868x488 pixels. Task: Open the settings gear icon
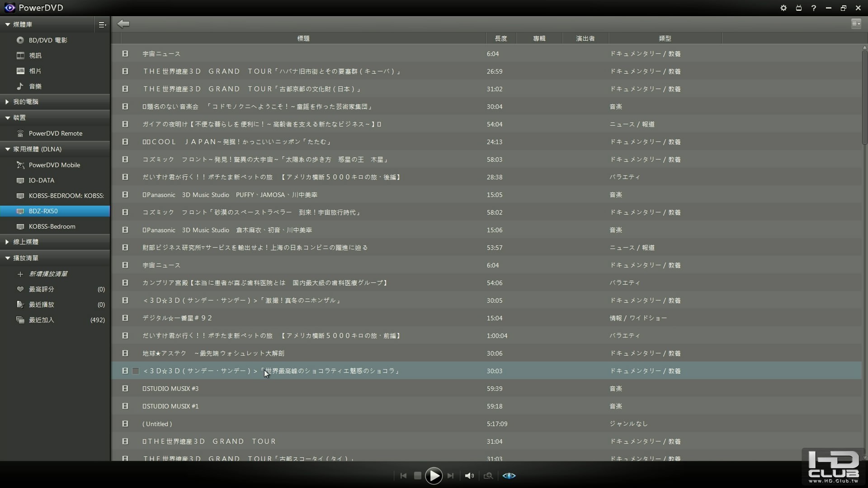pos(783,8)
